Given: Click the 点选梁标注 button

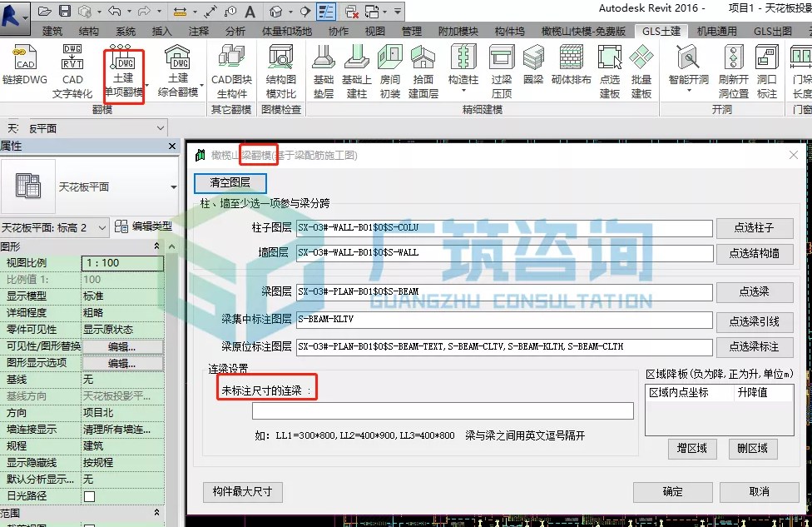Looking at the screenshot, I should [755, 346].
